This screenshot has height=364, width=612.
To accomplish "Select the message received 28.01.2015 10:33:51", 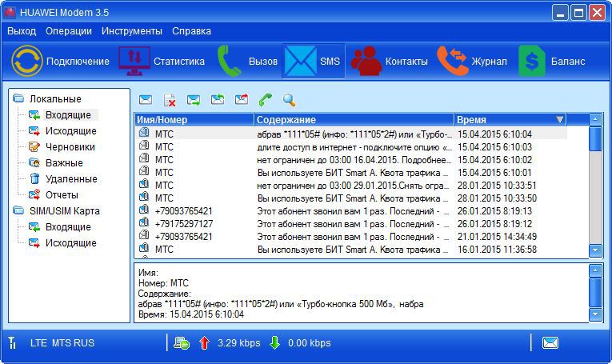I will [x=351, y=185].
